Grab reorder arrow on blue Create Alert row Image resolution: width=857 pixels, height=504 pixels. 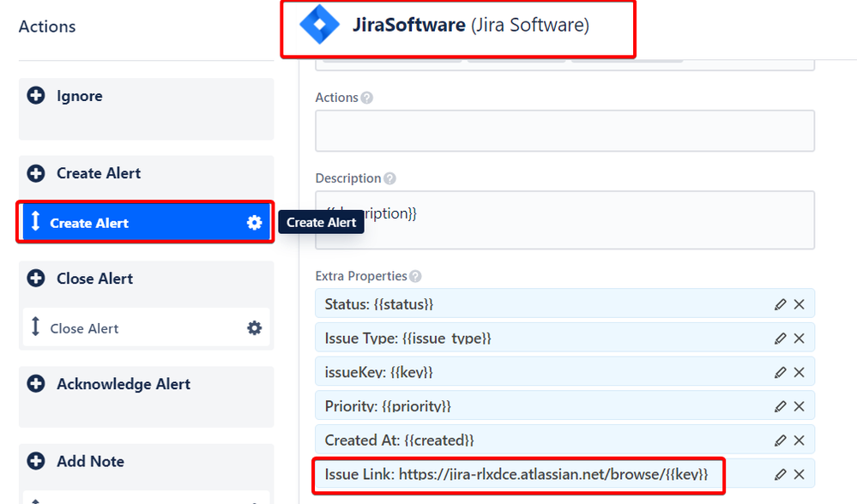(35, 220)
